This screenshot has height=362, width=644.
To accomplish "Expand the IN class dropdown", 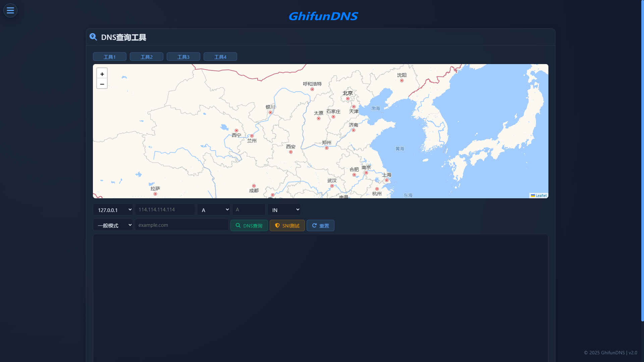I will (x=284, y=210).
